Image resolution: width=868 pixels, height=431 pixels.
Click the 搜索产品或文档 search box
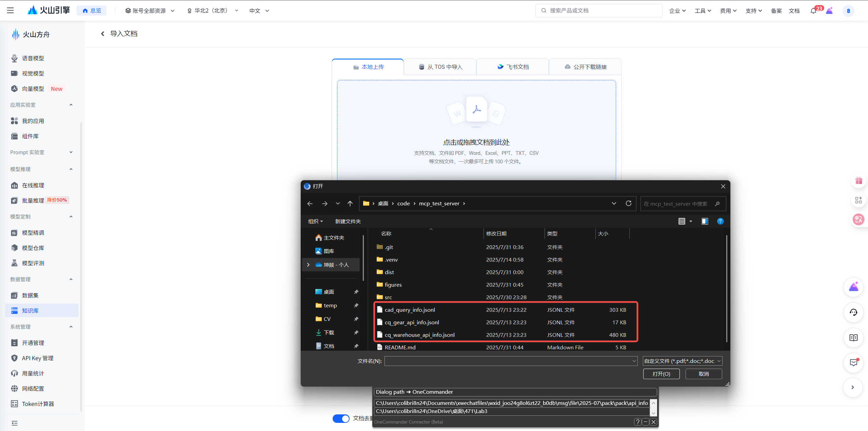(x=599, y=11)
